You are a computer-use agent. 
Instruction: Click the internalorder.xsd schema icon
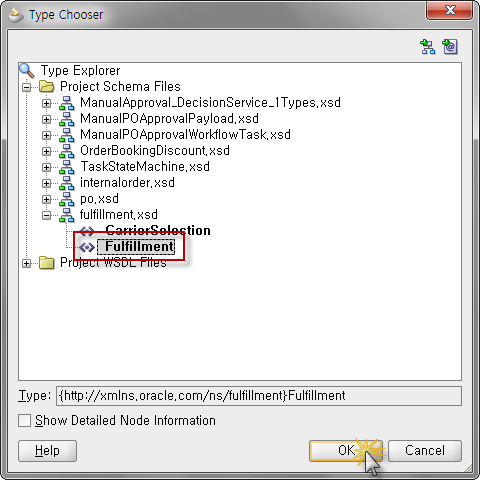pyautogui.click(x=67, y=183)
